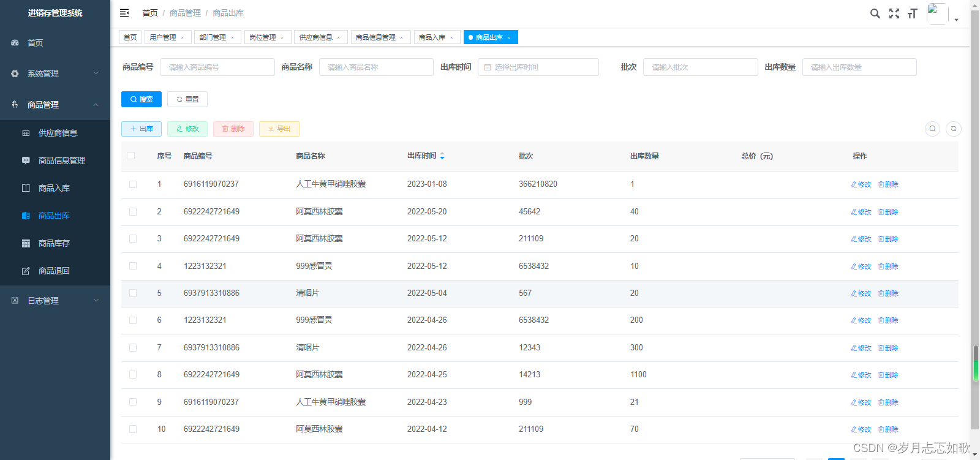This screenshot has height=460, width=980.
Task: Click 修改 link in row 1
Action: [861, 184]
